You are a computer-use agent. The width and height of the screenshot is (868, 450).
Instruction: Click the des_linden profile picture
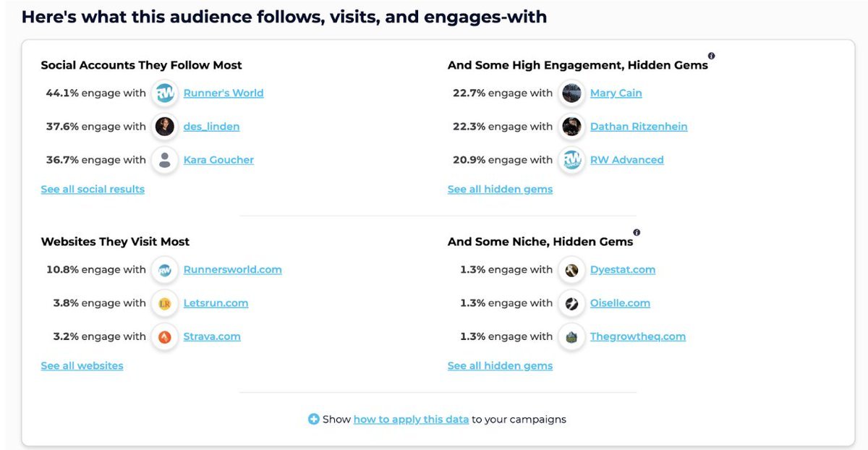tap(165, 127)
